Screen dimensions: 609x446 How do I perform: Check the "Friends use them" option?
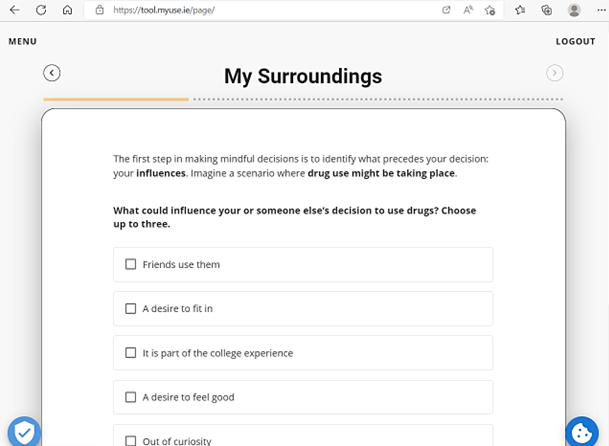click(x=131, y=265)
